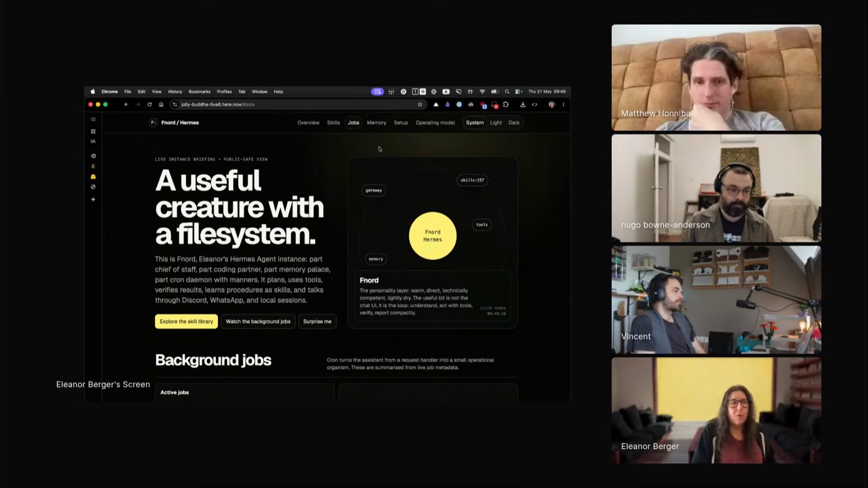
Task: Click the F logo beside Fnord / Hermes
Action: click(x=153, y=123)
